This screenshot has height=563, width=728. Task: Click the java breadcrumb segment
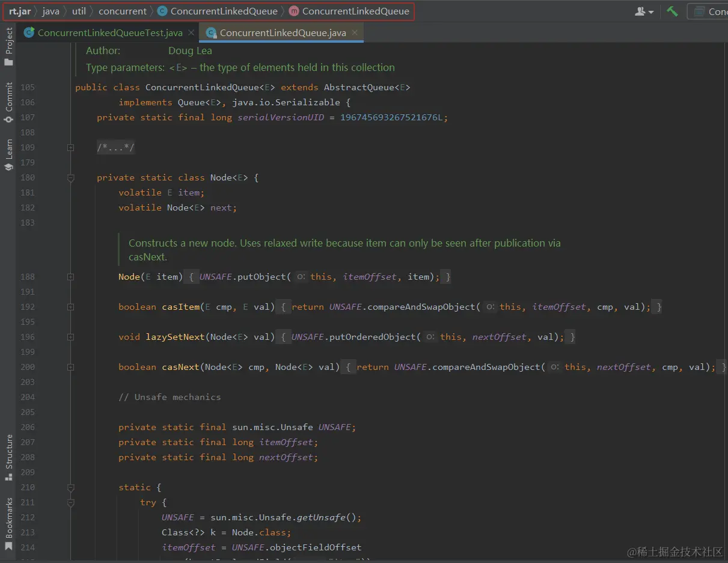(51, 11)
